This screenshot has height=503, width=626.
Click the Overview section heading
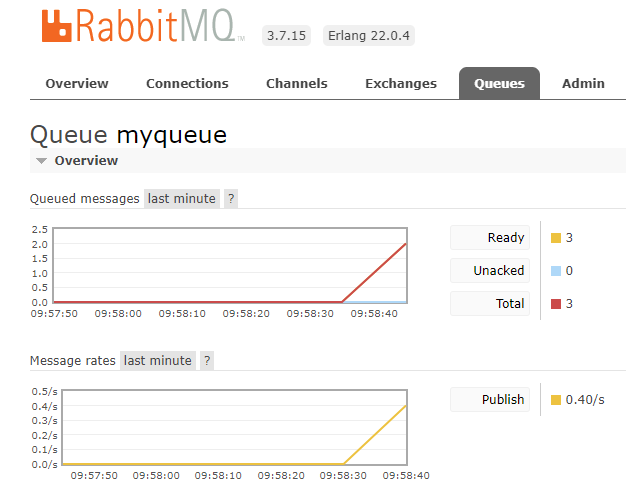point(86,160)
